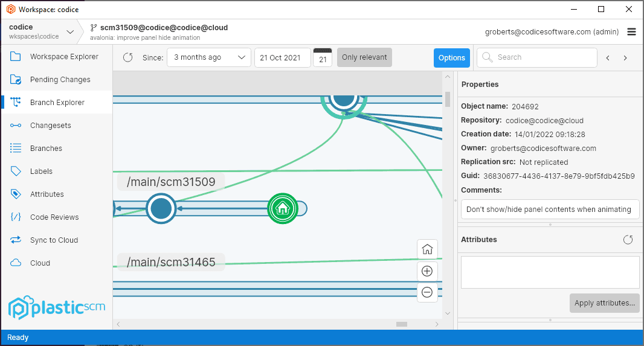Open Workspace Explorer view
Screen dimensions: 644x346
click(x=57, y=56)
